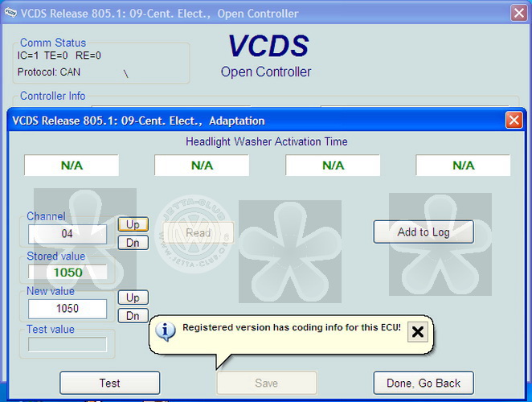Click the Open Controller heading under VCDS
The width and height of the screenshot is (532, 402).
(266, 72)
